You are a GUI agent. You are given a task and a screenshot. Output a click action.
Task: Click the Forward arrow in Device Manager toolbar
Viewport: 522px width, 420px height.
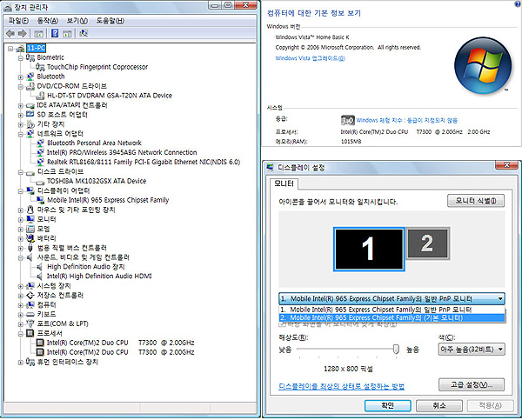(23, 33)
